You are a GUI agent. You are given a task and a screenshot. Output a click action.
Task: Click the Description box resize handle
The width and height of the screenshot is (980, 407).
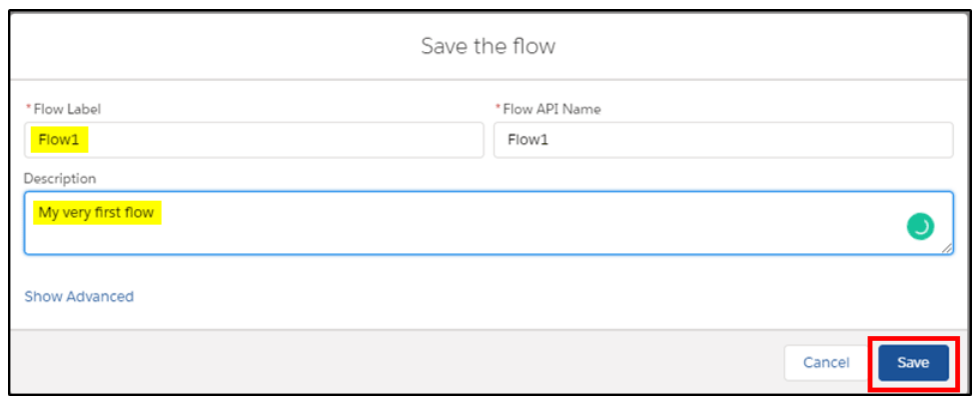pos(947,248)
